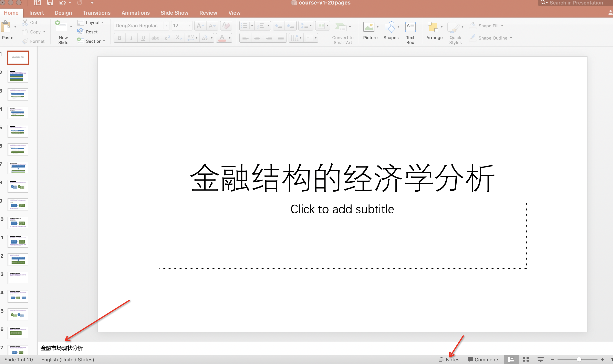Open the Shape Fill dropdown arrow
This screenshot has height=364, width=613.
tap(502, 25)
